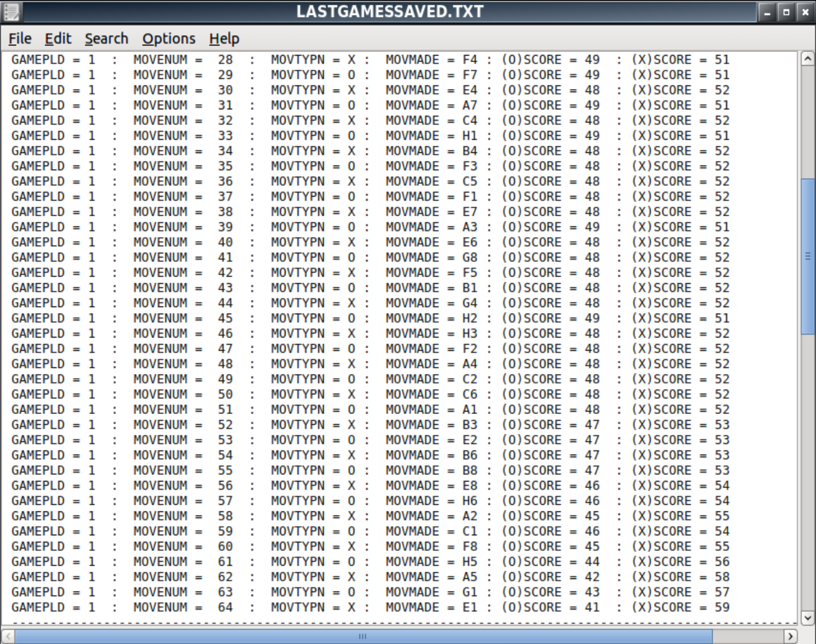Click move C6 in the MOVENUM 50 row
Screen dimensions: 816x644
[x=470, y=395]
